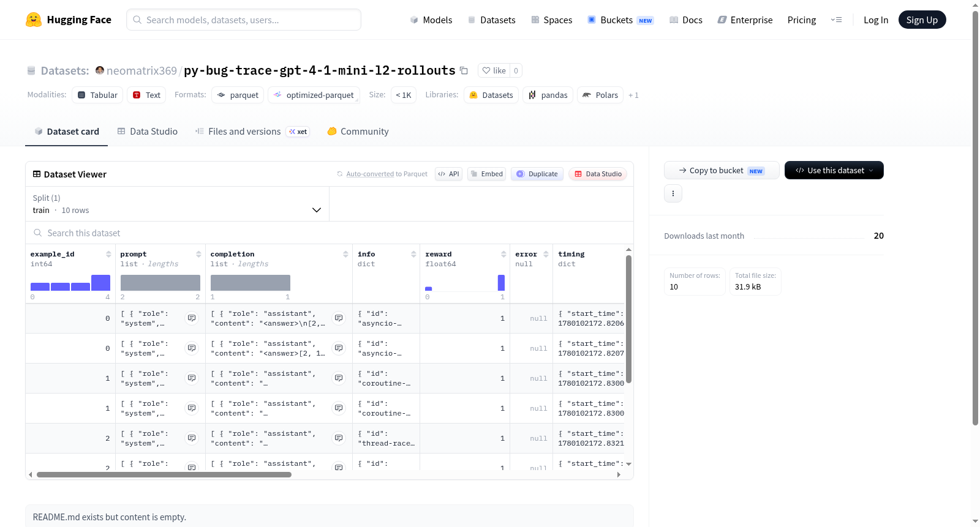Select the small reward histogram bar at 0

click(x=429, y=288)
